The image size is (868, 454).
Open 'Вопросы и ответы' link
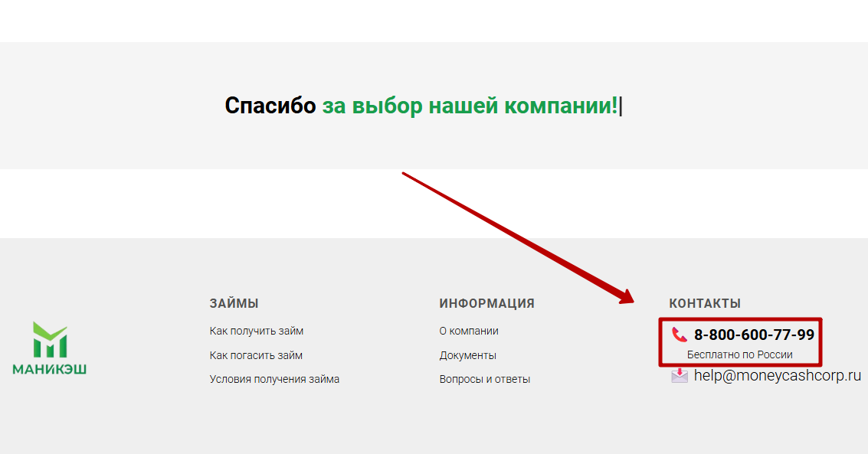coord(485,379)
